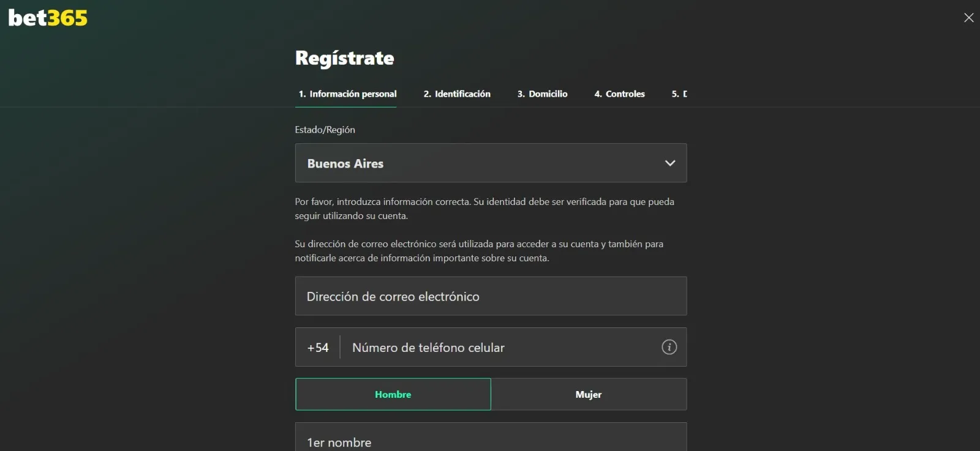Click the Regístrate heading
The width and height of the screenshot is (980, 451).
pos(345,58)
